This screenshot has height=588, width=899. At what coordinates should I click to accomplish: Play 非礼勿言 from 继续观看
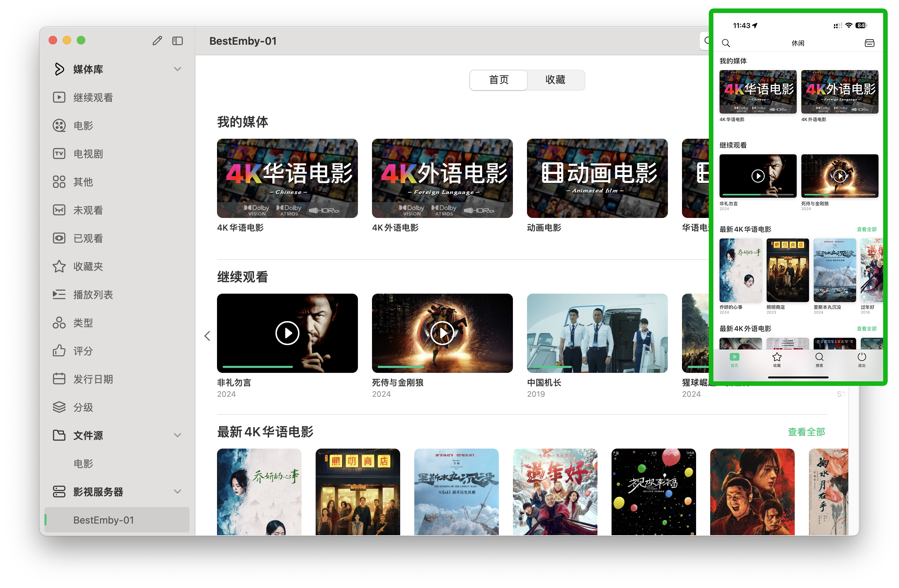coord(287,333)
